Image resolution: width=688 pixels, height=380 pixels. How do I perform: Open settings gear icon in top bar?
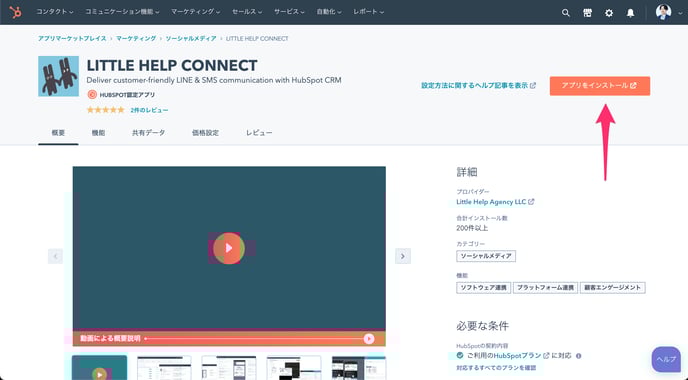coord(609,13)
